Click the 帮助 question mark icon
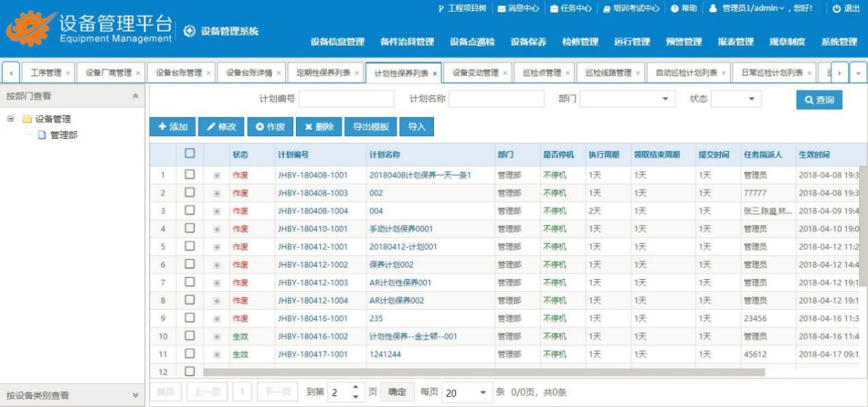This screenshot has width=868, height=407. point(674,8)
